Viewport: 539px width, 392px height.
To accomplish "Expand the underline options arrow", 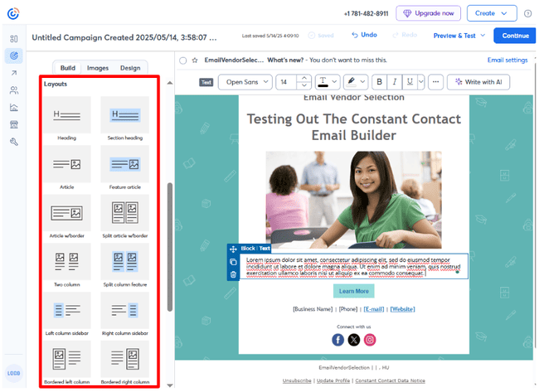I will coord(420,82).
